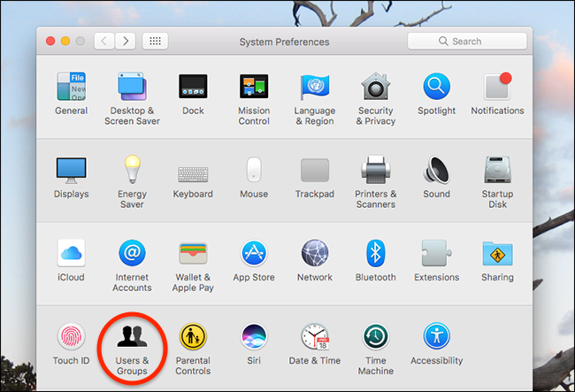Click the Search field

tap(467, 42)
